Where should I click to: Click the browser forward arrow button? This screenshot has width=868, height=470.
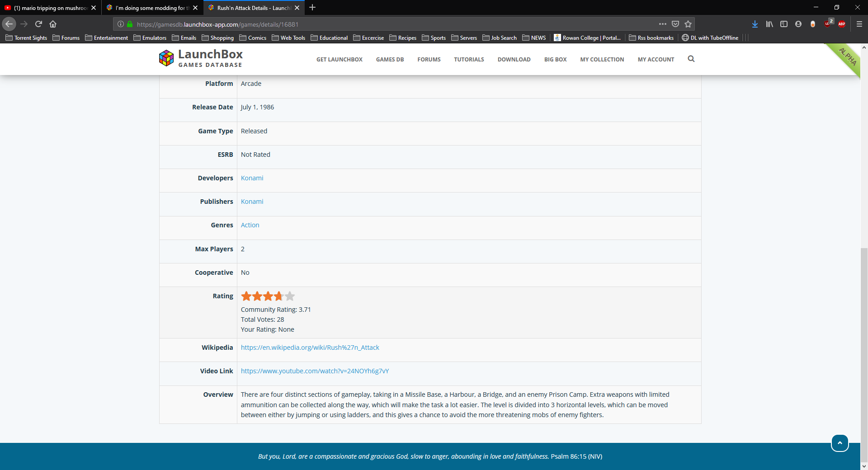click(24, 24)
